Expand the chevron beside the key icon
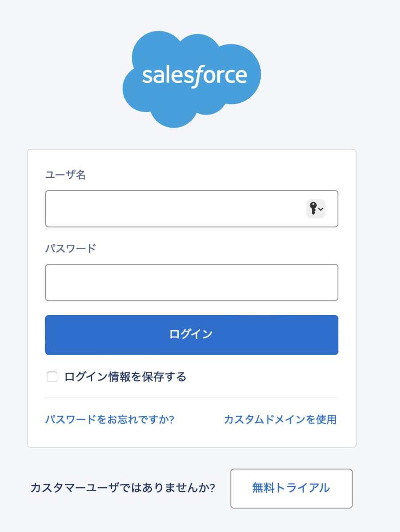This screenshot has height=532, width=400. [x=321, y=209]
